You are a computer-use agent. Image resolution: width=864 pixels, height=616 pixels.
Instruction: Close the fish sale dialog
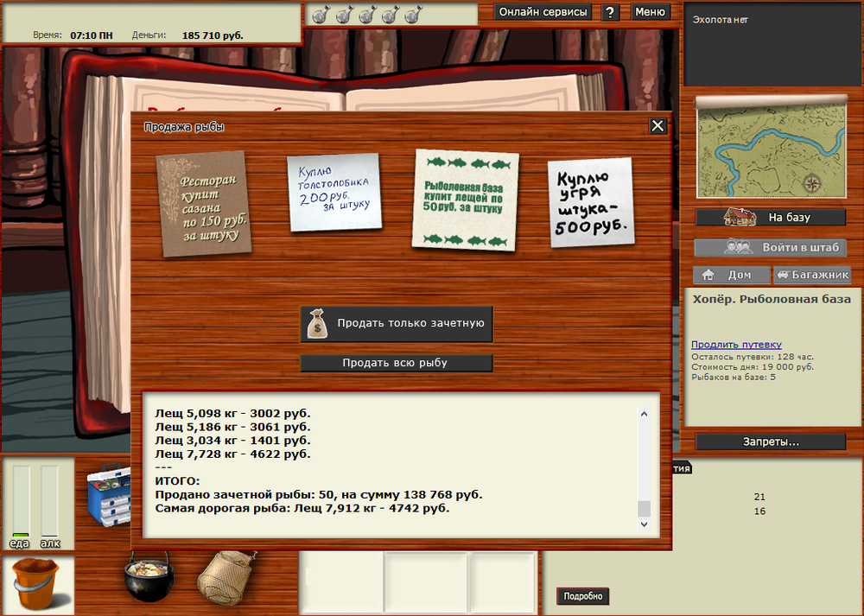click(x=658, y=126)
